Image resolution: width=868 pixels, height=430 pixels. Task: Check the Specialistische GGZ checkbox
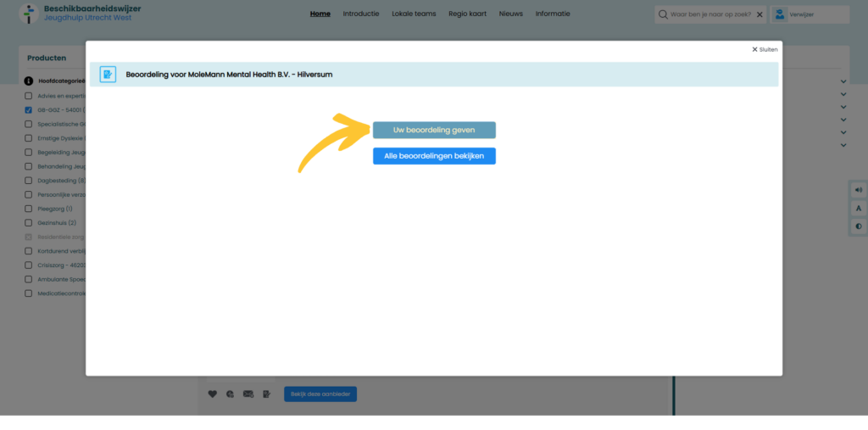pyautogui.click(x=28, y=124)
